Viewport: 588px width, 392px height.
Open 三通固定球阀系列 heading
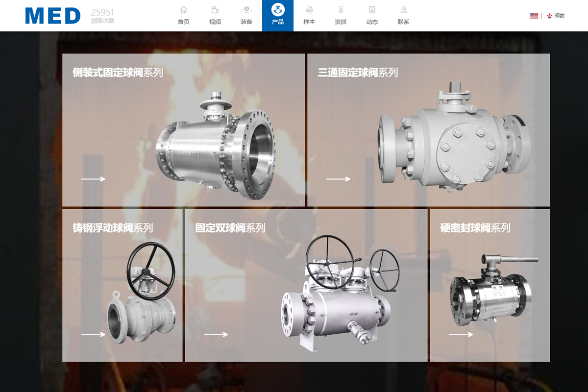[358, 73]
